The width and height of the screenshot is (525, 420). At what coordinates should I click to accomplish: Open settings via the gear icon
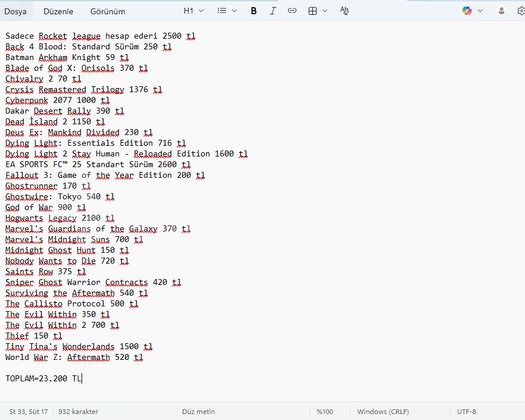(x=521, y=11)
